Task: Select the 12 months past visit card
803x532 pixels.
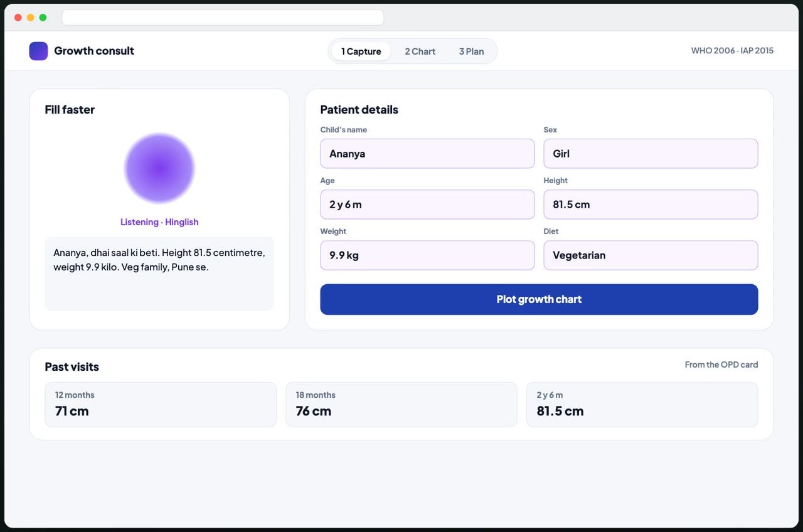Action: (x=161, y=405)
